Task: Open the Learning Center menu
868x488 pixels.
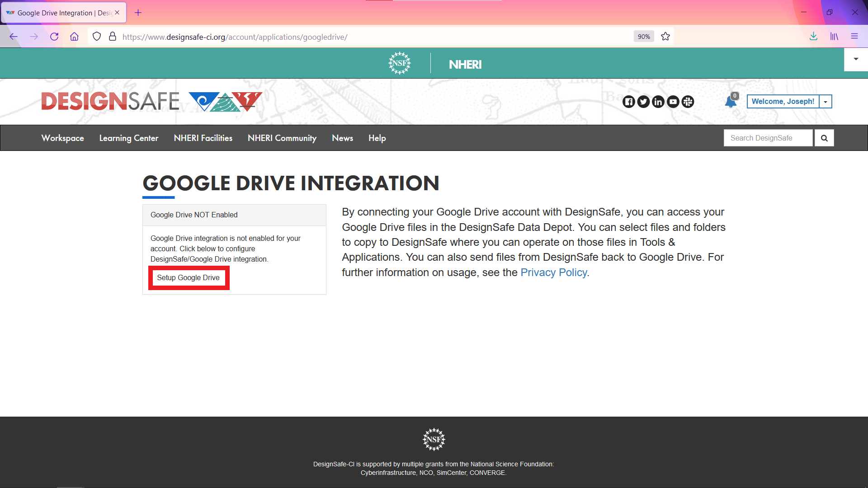Action: 129,138
